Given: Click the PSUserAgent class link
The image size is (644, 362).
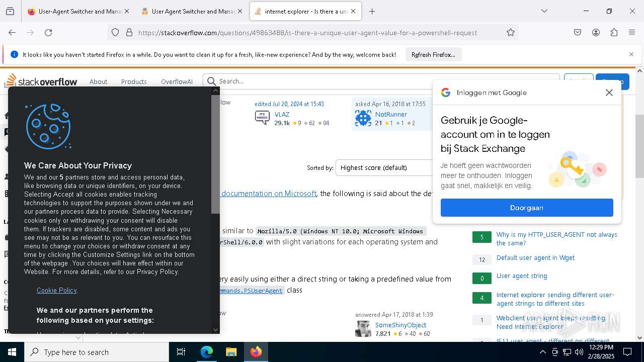Looking at the screenshot, I should tap(252, 290).
